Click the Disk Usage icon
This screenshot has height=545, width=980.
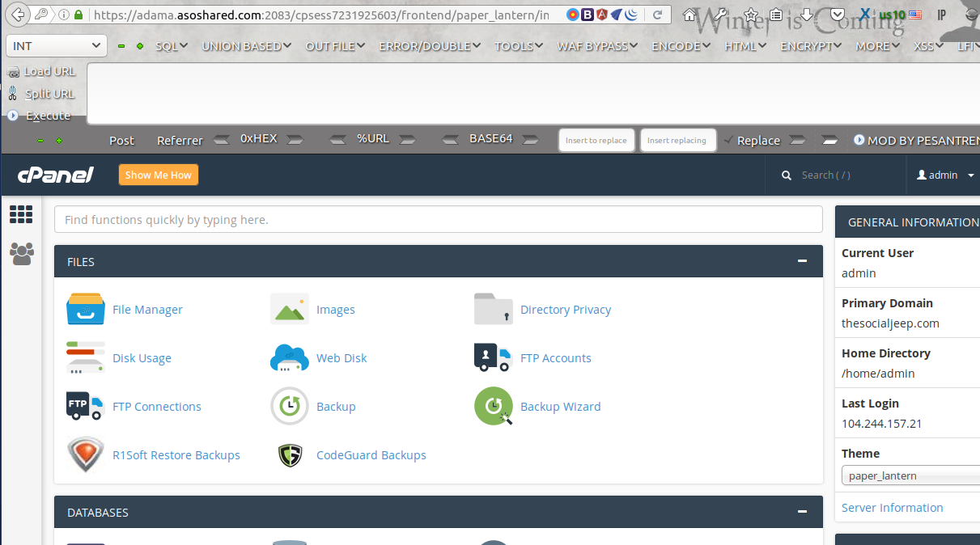(86, 357)
